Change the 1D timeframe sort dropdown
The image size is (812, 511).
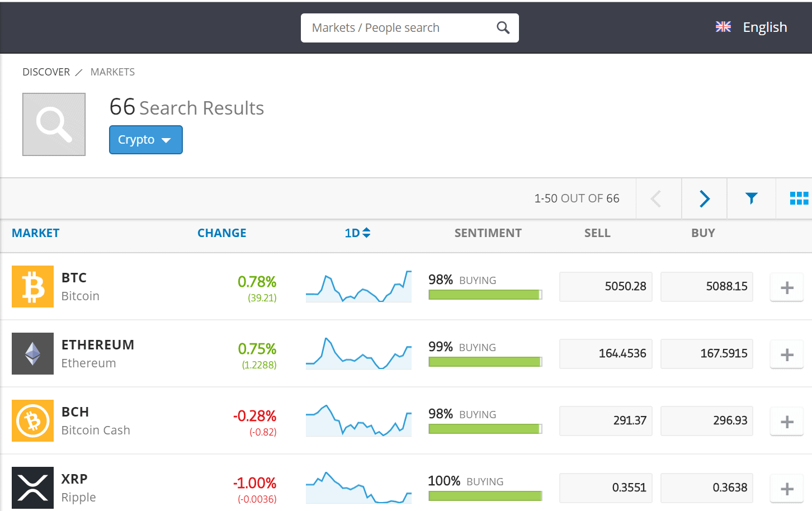[357, 233]
